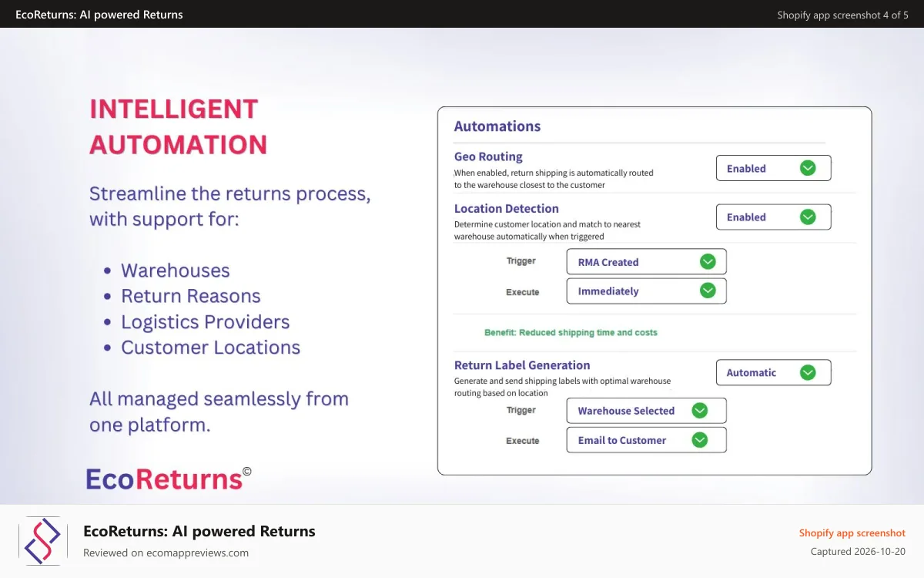Click the INTELLIGENT AUTOMATION headline
The image size is (924, 578).
pyautogui.click(x=179, y=126)
